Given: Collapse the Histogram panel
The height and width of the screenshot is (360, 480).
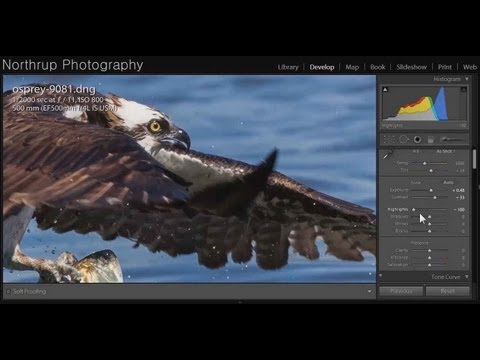Looking at the screenshot, I should click(467, 79).
